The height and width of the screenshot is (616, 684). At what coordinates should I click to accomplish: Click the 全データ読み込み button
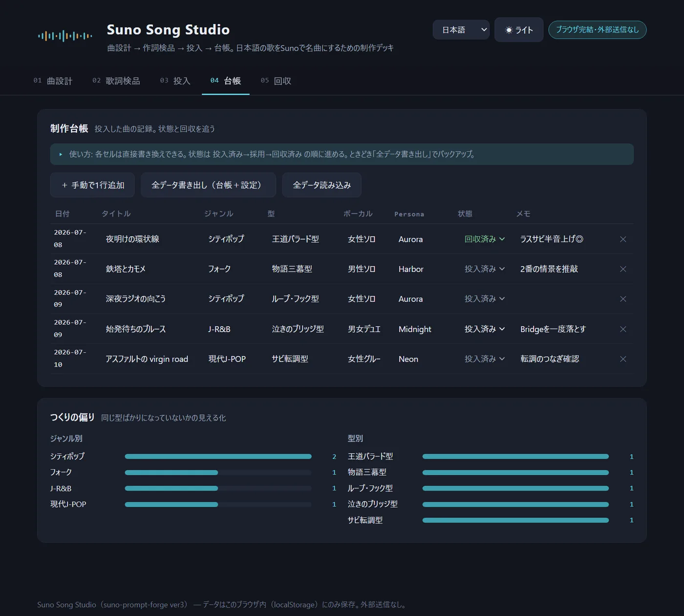click(322, 185)
